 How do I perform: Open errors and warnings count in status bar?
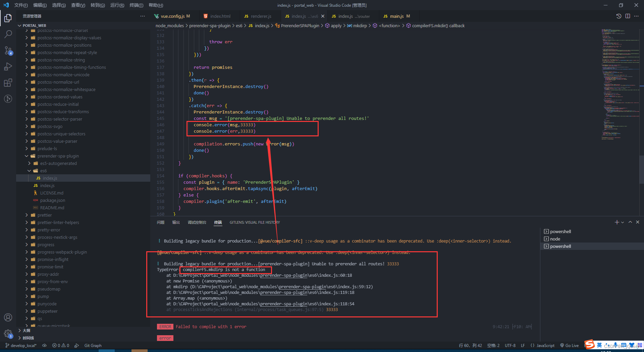coord(61,345)
